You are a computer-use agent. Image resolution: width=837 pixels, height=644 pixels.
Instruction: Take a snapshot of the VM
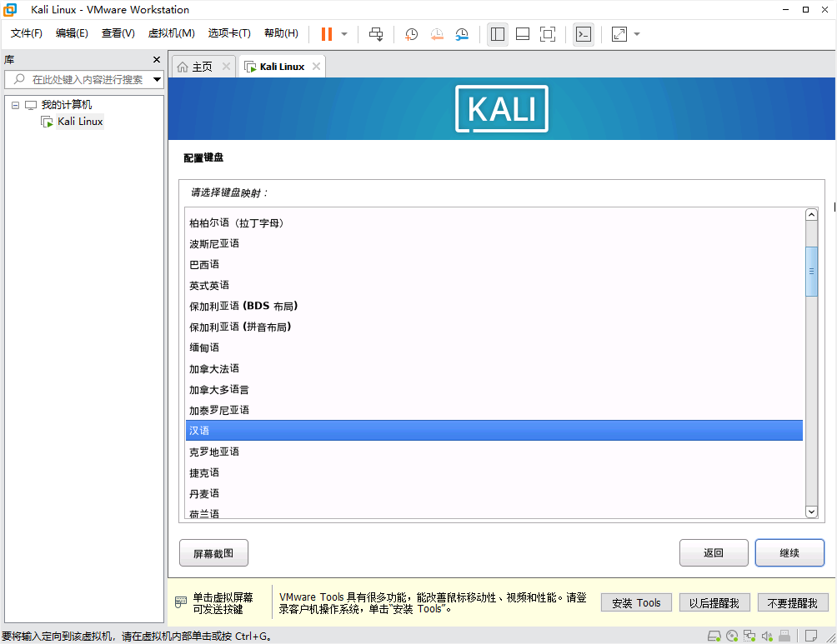pyautogui.click(x=411, y=34)
